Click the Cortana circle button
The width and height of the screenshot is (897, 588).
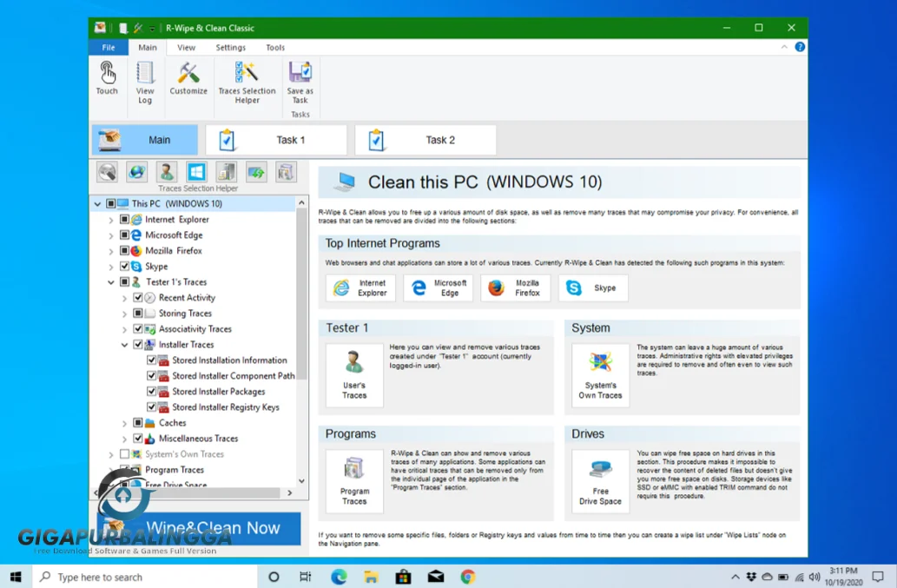pyautogui.click(x=274, y=577)
